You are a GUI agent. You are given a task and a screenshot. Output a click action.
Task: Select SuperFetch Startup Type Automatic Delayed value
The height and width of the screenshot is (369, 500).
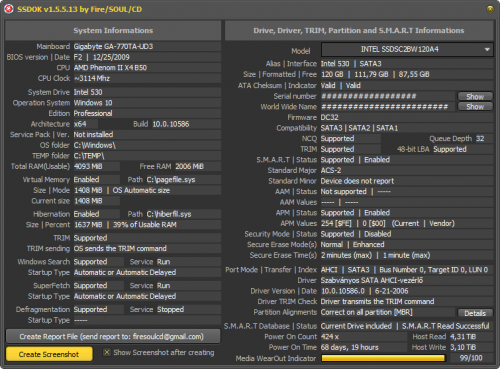pyautogui.click(x=125, y=296)
